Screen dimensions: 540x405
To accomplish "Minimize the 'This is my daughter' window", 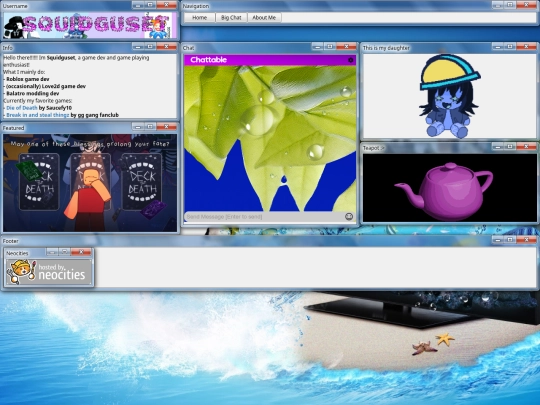I will [498, 46].
